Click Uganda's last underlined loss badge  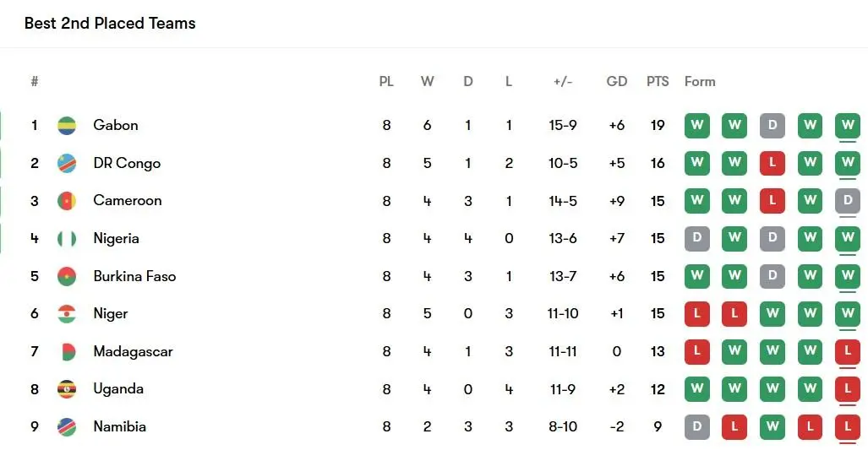click(847, 389)
